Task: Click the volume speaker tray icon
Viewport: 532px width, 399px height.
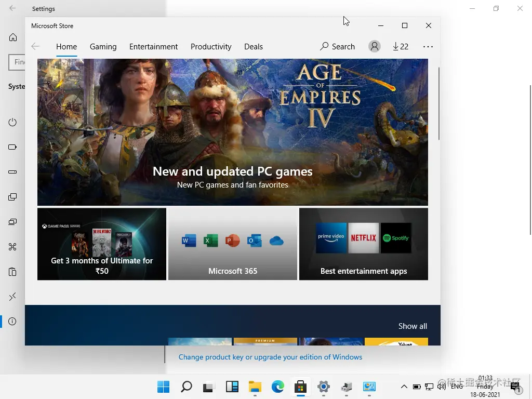Action: pyautogui.click(x=442, y=387)
